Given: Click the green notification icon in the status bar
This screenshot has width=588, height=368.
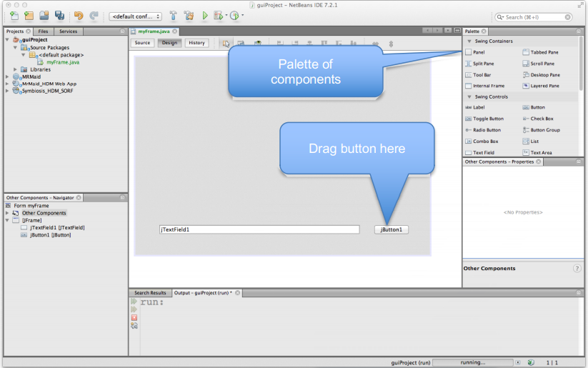Looking at the screenshot, I should [531, 363].
